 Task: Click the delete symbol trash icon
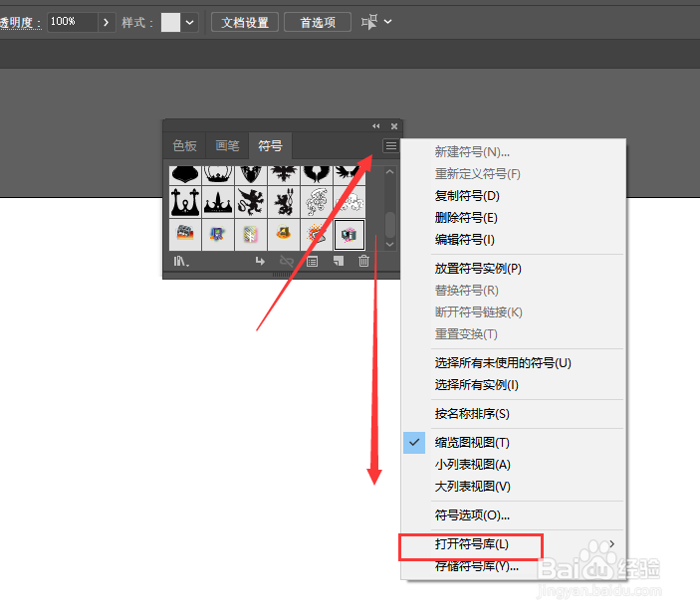[x=363, y=261]
